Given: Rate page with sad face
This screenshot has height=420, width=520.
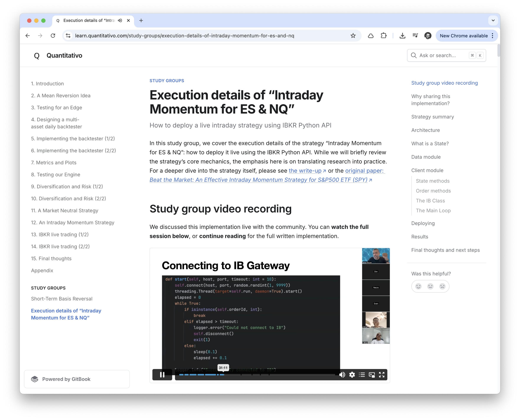Looking at the screenshot, I should [x=442, y=286].
